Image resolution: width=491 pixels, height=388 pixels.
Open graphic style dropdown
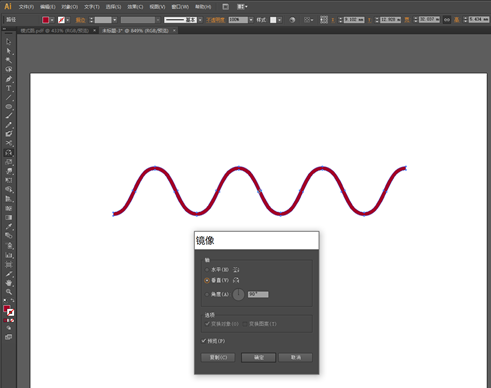point(280,20)
